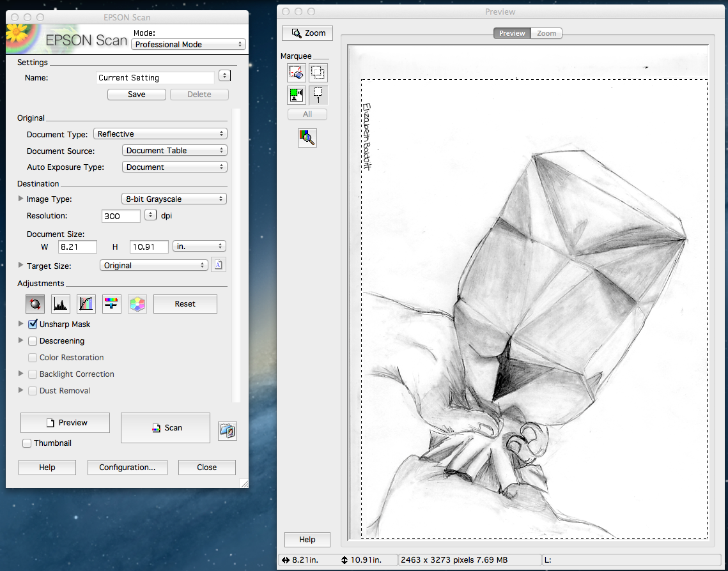This screenshot has width=728, height=571.
Task: Expand the Backlight Correction disclosure triangle
Action: pos(20,374)
